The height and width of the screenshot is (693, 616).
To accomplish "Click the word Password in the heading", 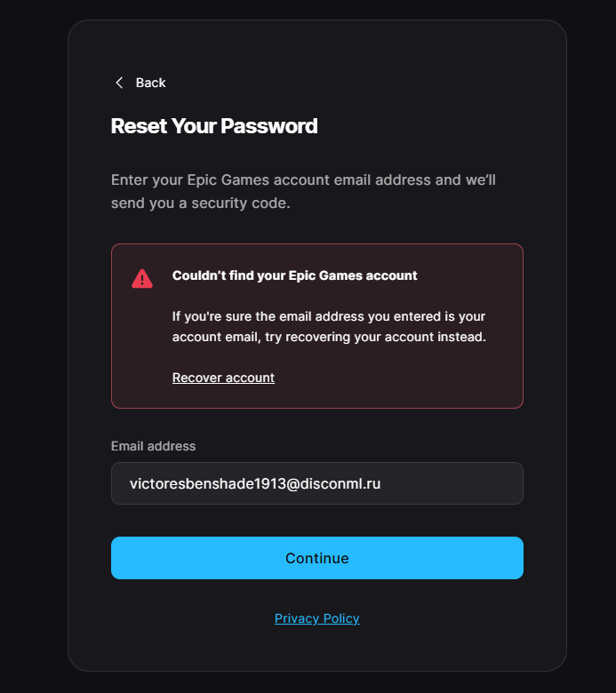I will coord(268,126).
